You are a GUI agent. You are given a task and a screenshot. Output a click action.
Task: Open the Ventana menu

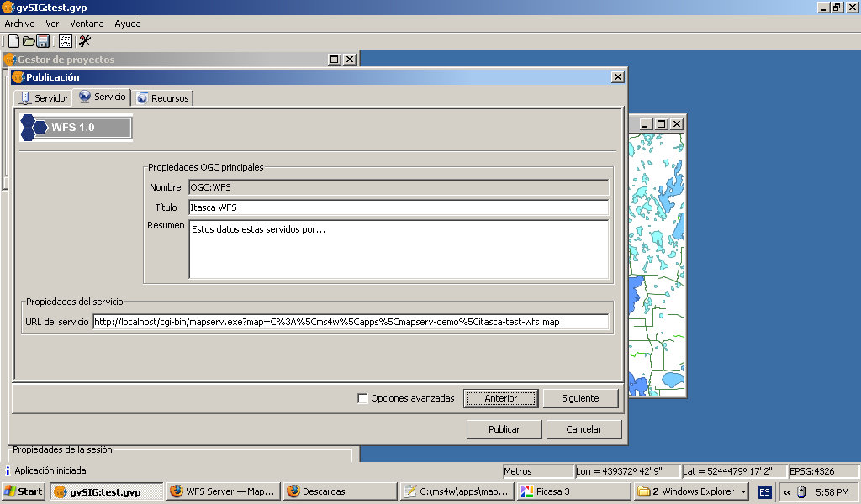[87, 24]
